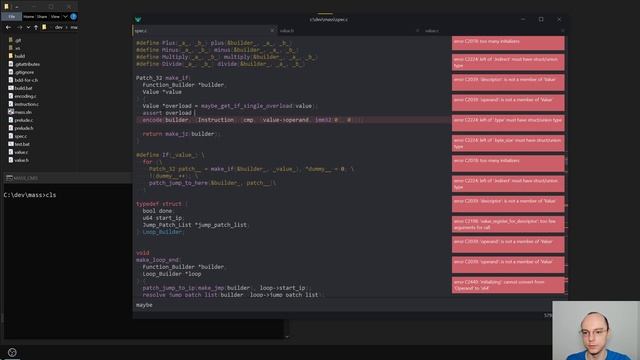Click the 'C2224 left of type' error

point(508,123)
